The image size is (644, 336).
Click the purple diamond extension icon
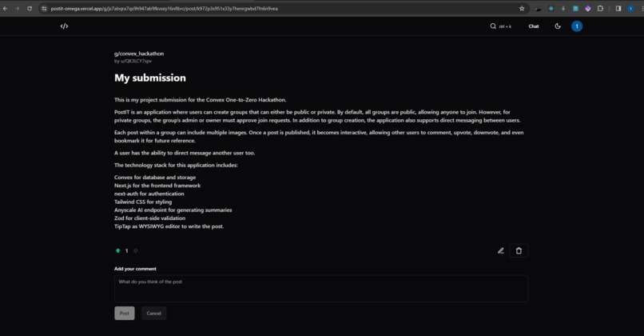(x=588, y=8)
